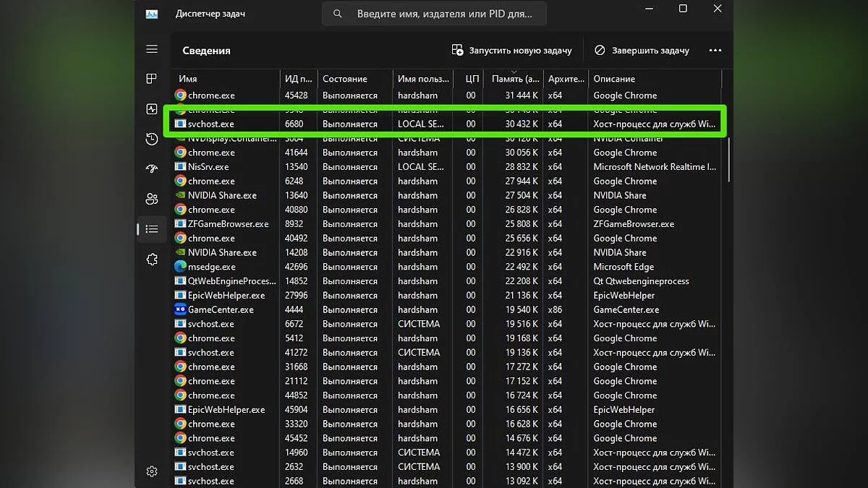
Task: Select the Details list icon in sidebar
Action: [152, 229]
